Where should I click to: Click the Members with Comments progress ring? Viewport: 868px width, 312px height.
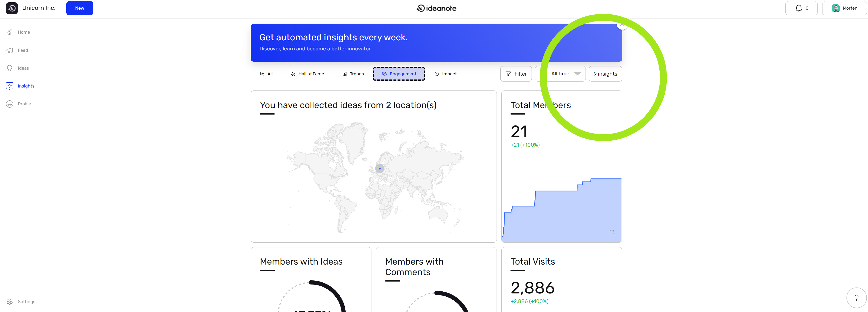point(437,301)
